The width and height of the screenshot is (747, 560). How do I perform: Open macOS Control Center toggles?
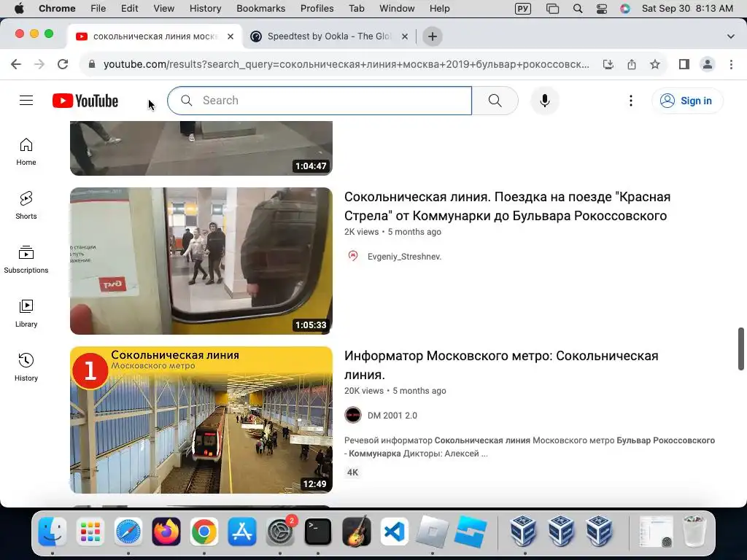point(602,9)
